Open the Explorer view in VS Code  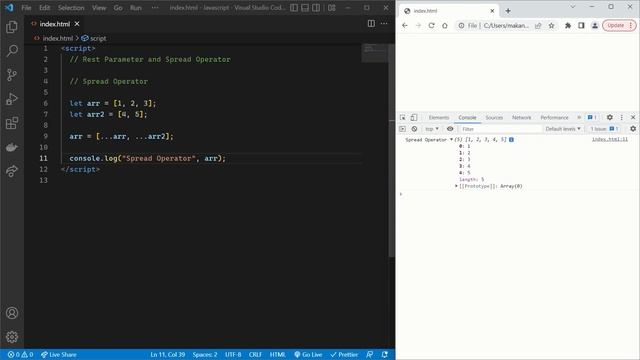tap(12, 27)
